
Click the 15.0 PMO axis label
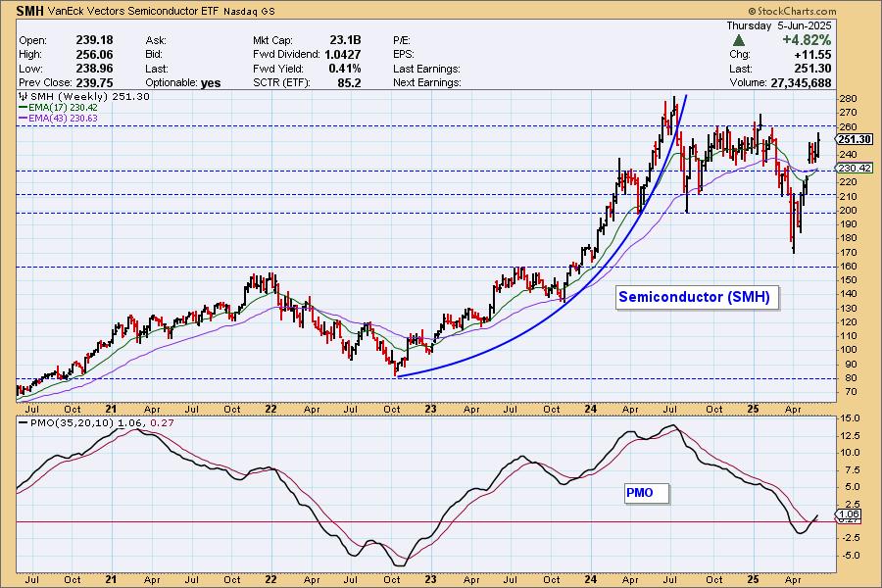[x=849, y=418]
